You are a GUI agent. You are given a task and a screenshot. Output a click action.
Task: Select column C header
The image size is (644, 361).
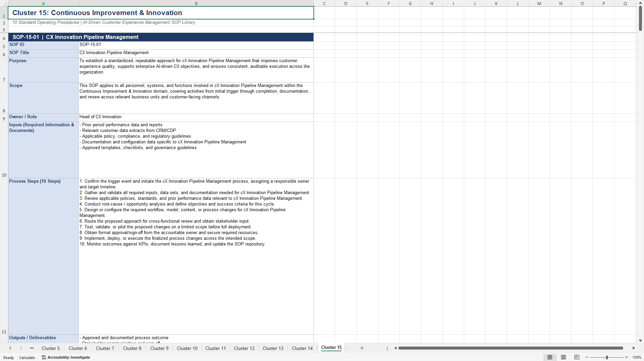tap(325, 3)
